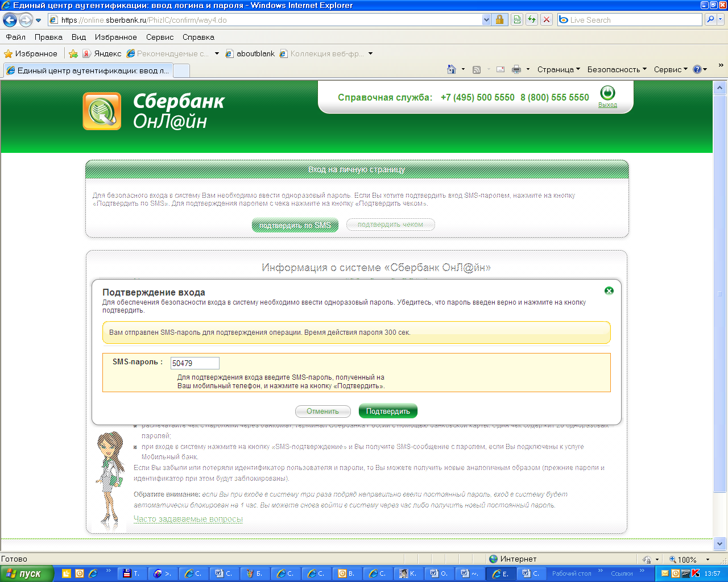The height and width of the screenshot is (582, 728).
Task: Open the Безопасность command bar menu
Action: [x=617, y=69]
